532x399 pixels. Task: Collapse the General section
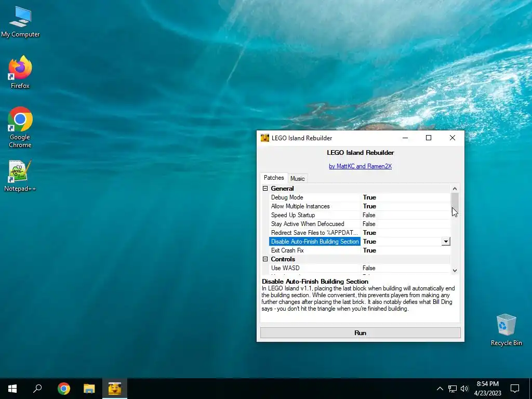coord(265,188)
